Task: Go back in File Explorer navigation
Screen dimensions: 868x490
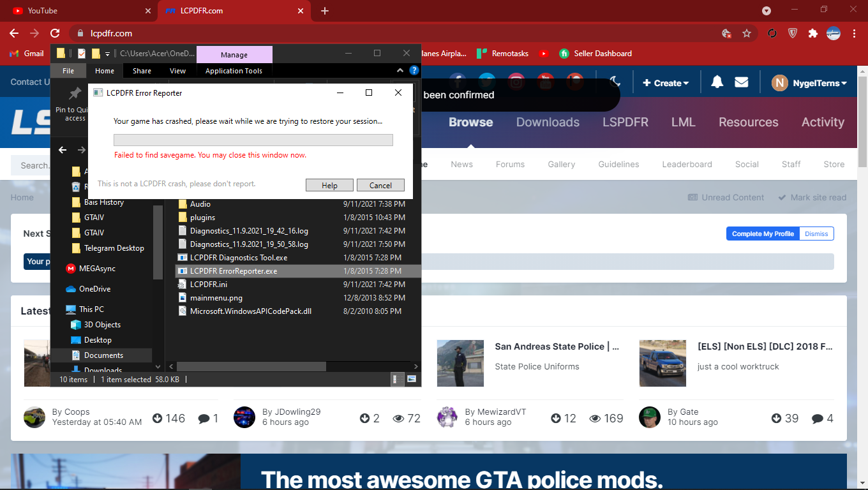Action: coord(63,150)
